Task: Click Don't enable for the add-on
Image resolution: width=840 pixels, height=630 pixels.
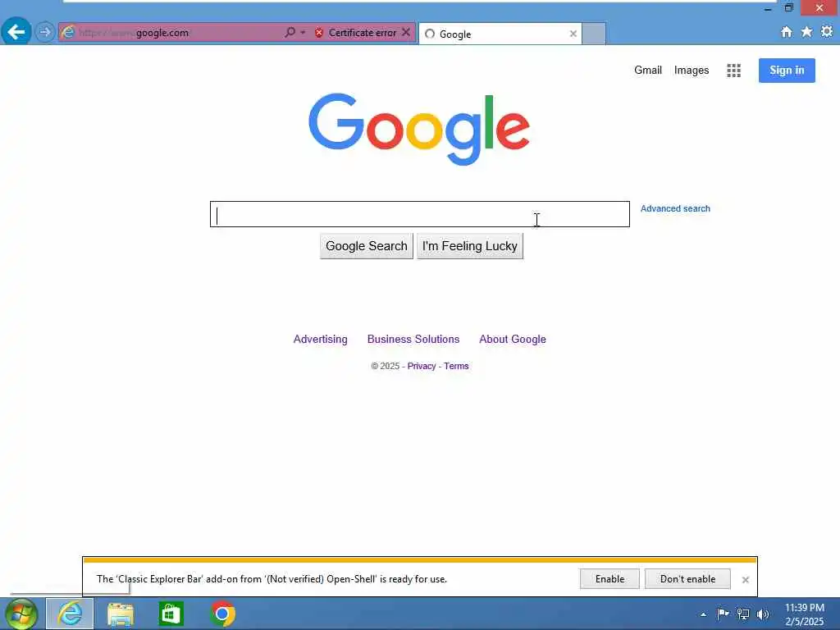Action: click(x=687, y=578)
